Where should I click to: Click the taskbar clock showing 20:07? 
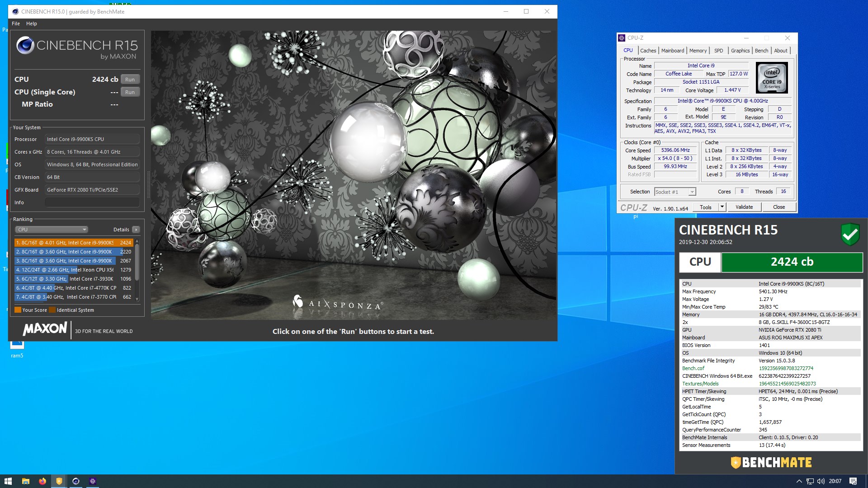[x=835, y=481]
